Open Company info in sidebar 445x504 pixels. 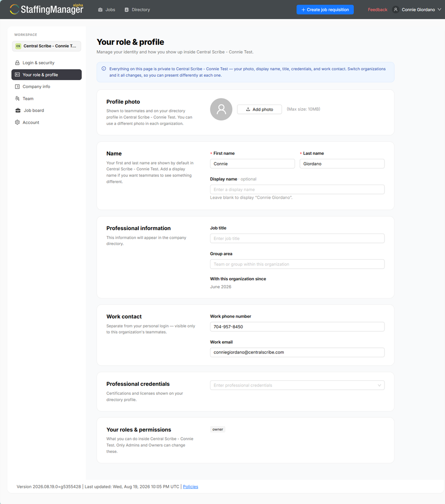click(x=47, y=86)
